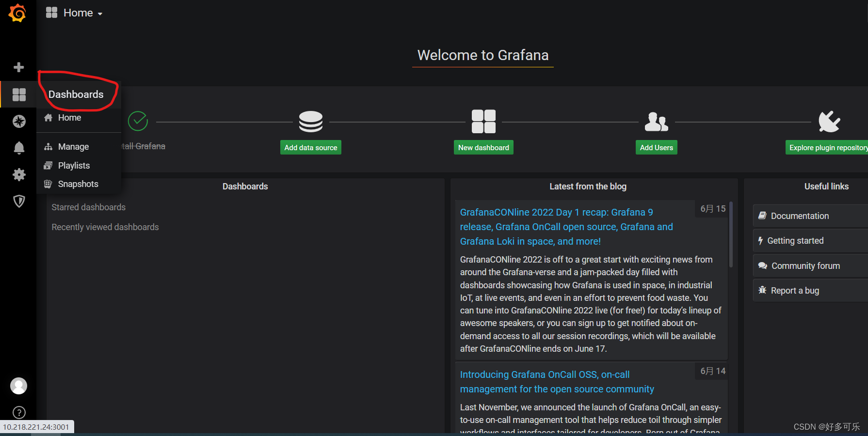The height and width of the screenshot is (436, 868).
Task: Open the Explore compass icon
Action: click(19, 121)
